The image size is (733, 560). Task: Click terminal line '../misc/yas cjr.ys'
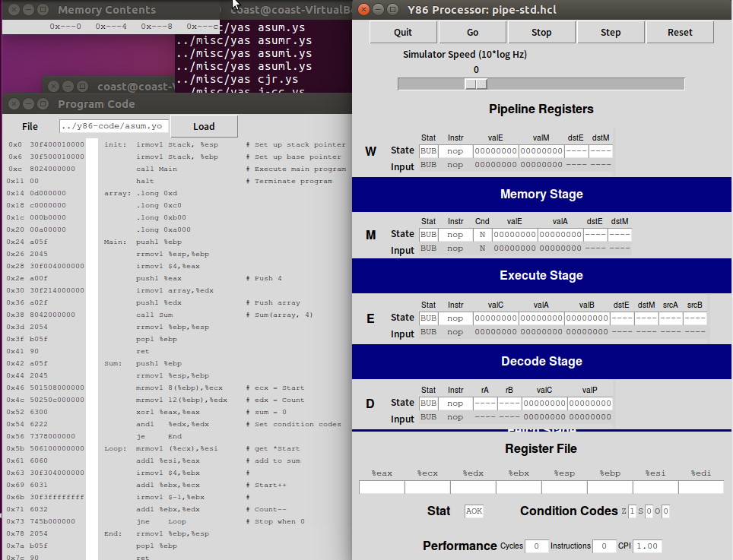[x=237, y=79]
